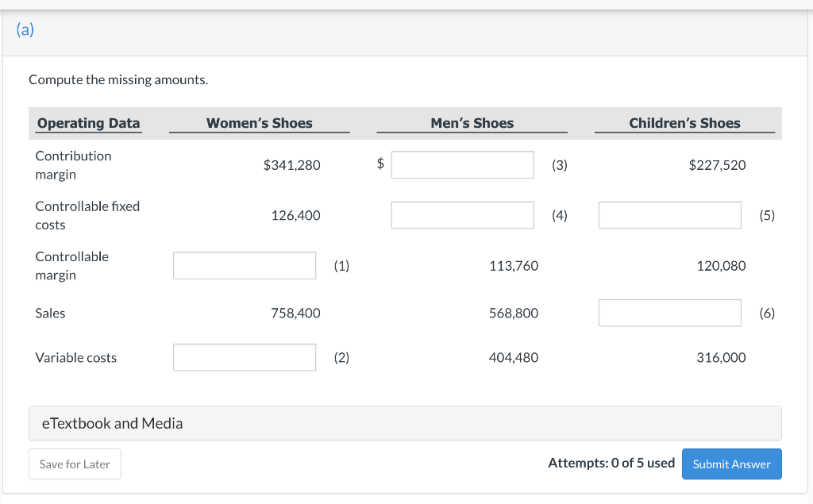Screen dimensions: 813x504
Task: Click the Women's Shoes column header
Action: [x=259, y=123]
